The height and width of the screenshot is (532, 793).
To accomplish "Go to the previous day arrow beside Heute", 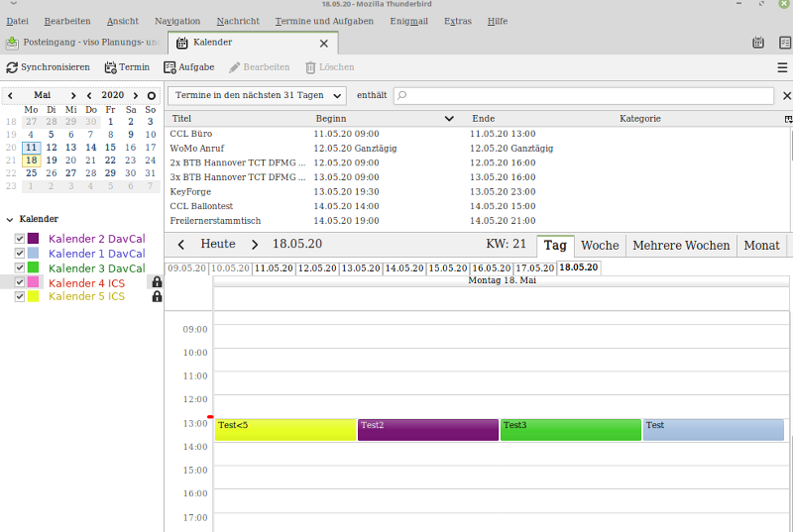I will 181,245.
